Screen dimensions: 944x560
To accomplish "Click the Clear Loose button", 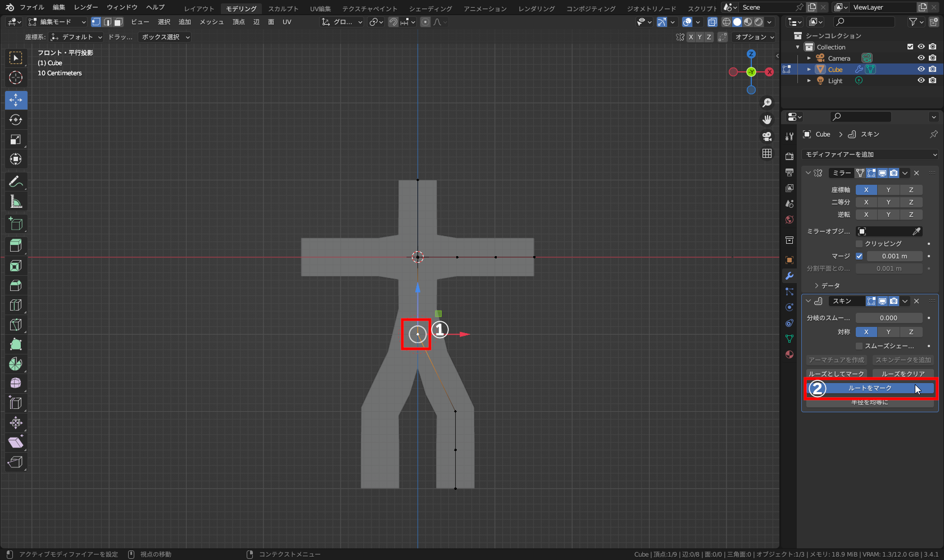I will [903, 374].
